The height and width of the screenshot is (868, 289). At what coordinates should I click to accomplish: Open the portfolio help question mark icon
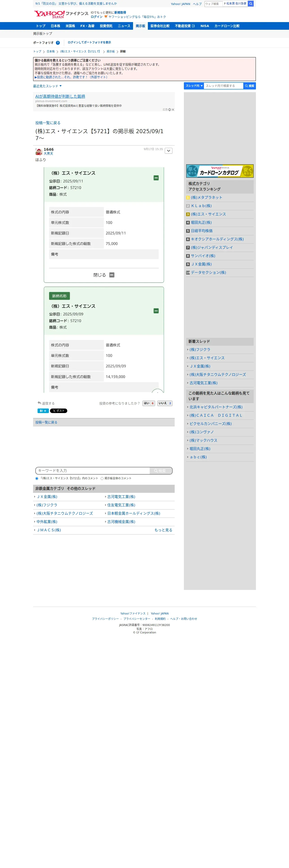pos(58,43)
